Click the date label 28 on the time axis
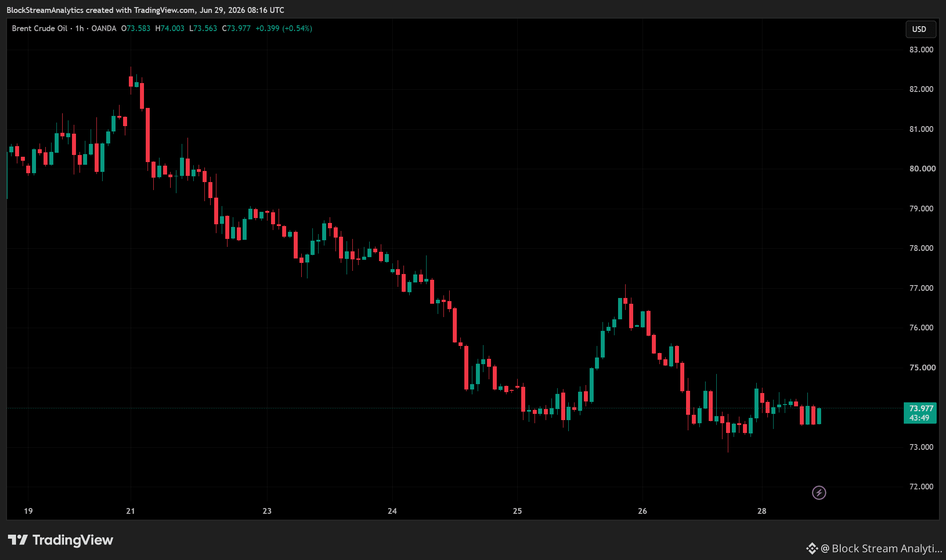This screenshot has width=946, height=560. 762,511
